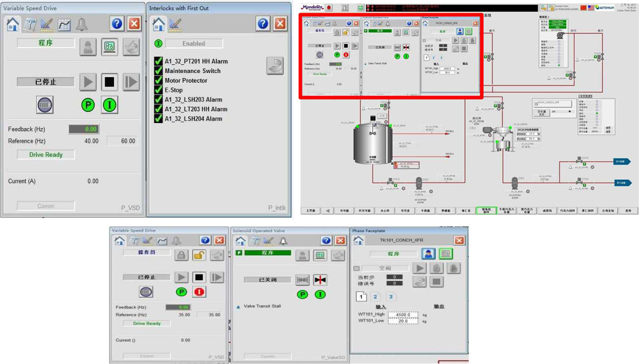
Task: Toggle the E-Stop interlock checkbox
Action: click(x=158, y=90)
